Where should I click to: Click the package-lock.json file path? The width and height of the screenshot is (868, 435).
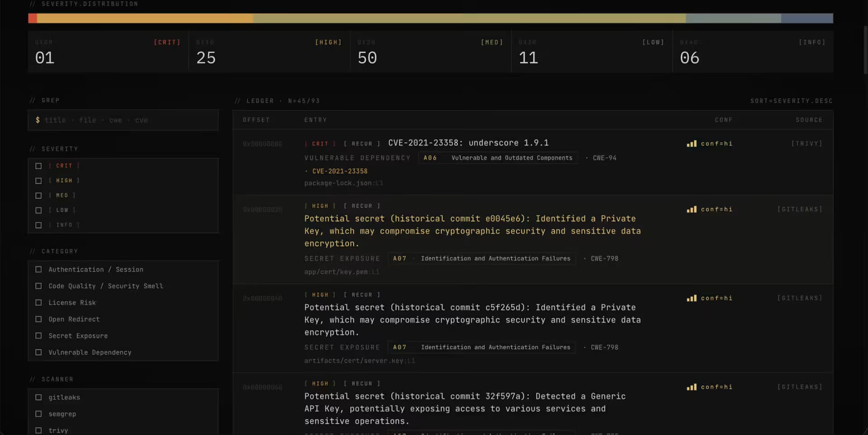pyautogui.click(x=344, y=183)
